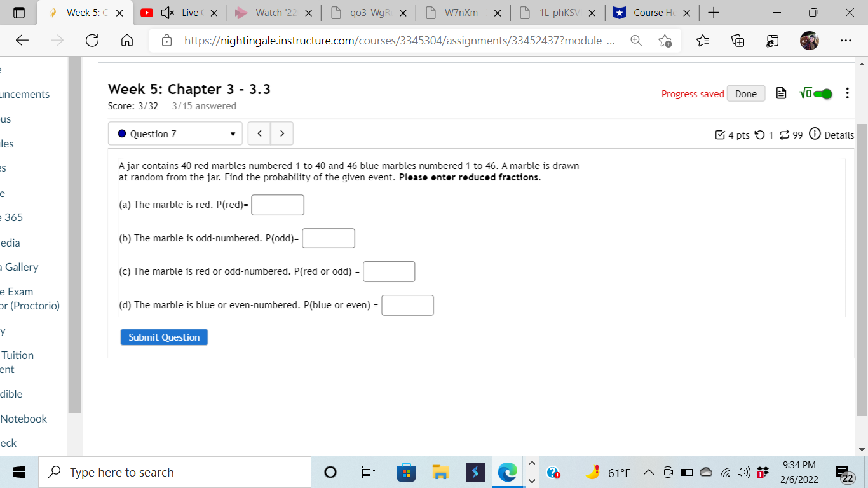The height and width of the screenshot is (488, 868).
Task: Close the 1L-phKSV browser tab
Action: coord(592,13)
